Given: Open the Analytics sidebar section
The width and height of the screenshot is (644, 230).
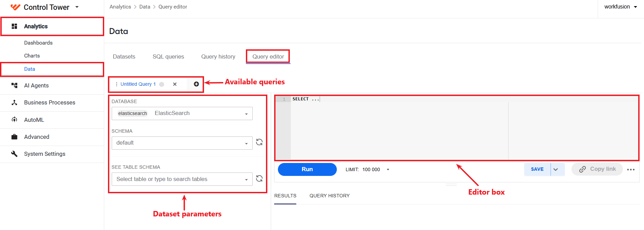Looking at the screenshot, I should click(x=52, y=26).
